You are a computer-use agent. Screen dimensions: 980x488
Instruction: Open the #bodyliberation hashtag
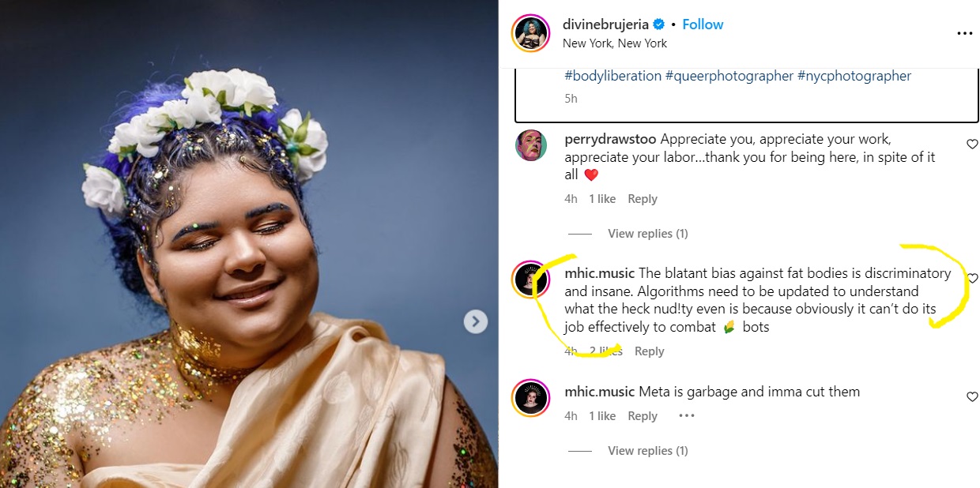pos(612,76)
